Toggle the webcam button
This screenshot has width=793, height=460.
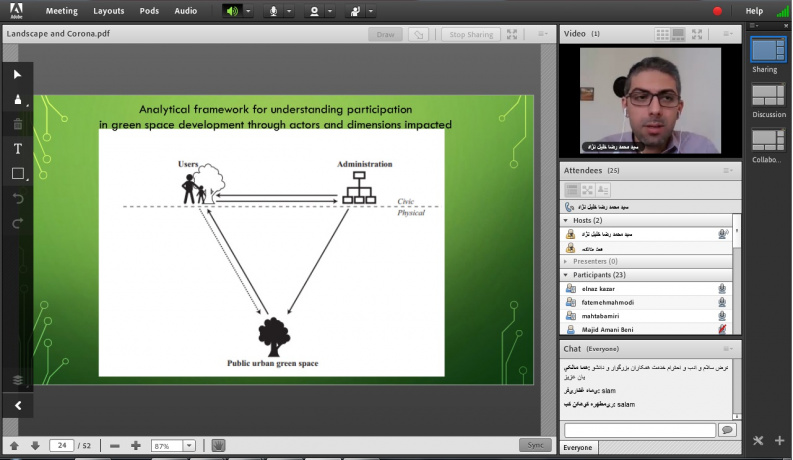[x=314, y=11]
